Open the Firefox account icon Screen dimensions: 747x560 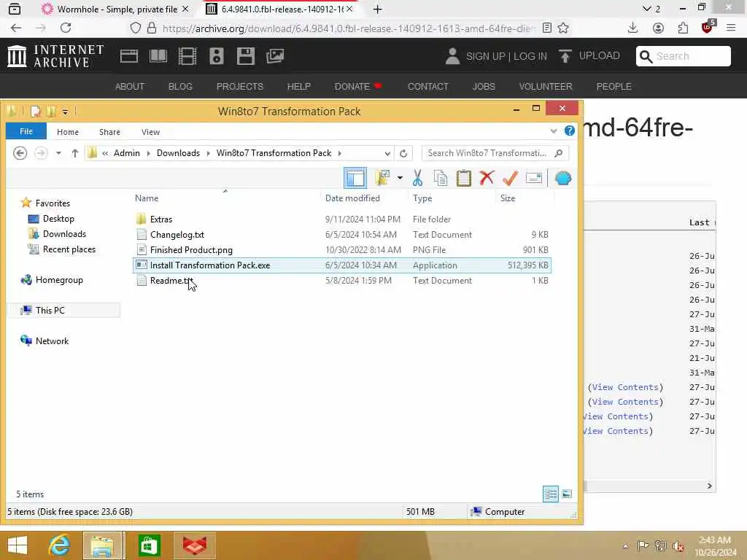(x=659, y=28)
